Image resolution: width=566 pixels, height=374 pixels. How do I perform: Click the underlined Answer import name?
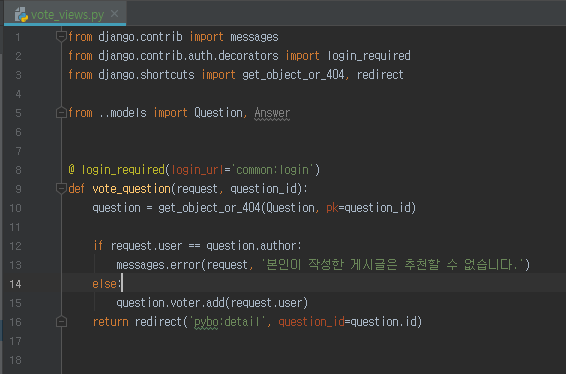point(272,113)
